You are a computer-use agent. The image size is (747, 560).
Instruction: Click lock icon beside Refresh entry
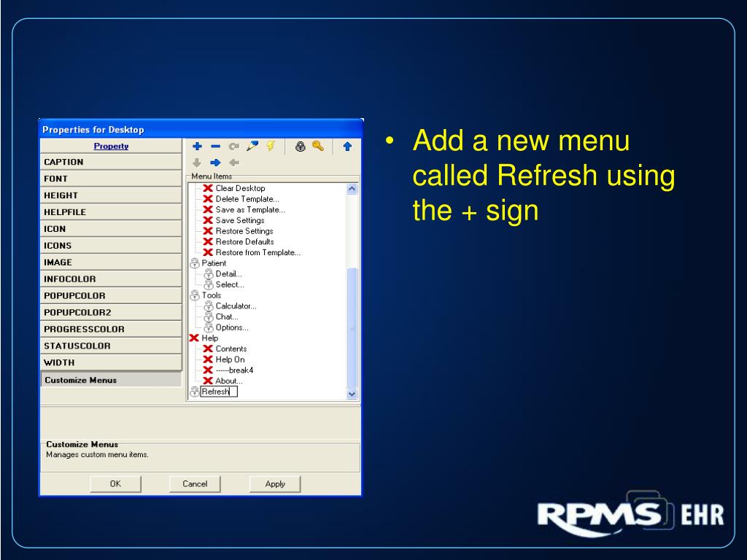click(x=194, y=392)
